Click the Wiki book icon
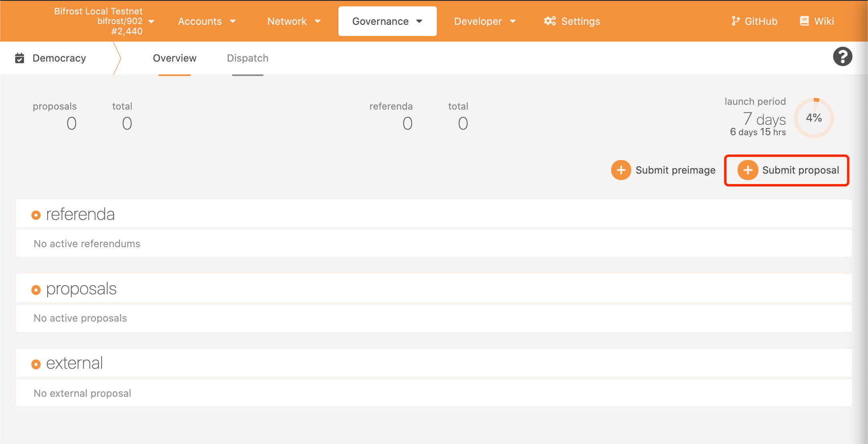This screenshot has width=868, height=444. coord(804,21)
